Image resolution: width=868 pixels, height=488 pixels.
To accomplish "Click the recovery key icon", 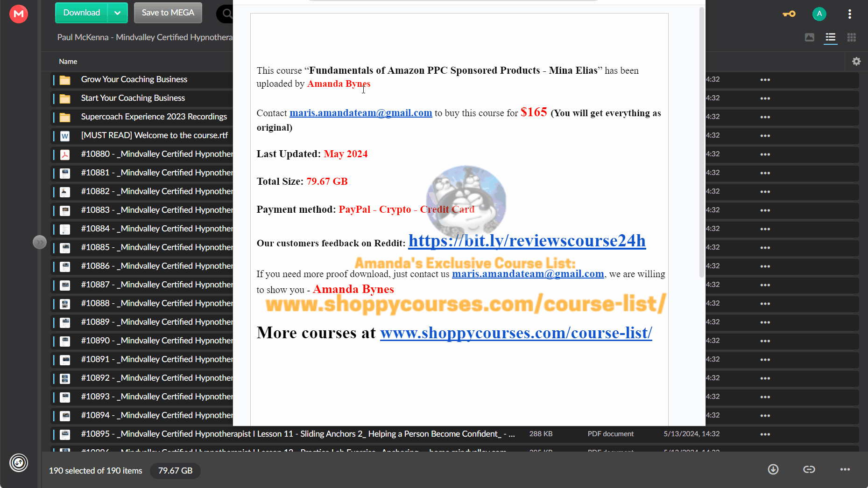I will pyautogui.click(x=789, y=14).
